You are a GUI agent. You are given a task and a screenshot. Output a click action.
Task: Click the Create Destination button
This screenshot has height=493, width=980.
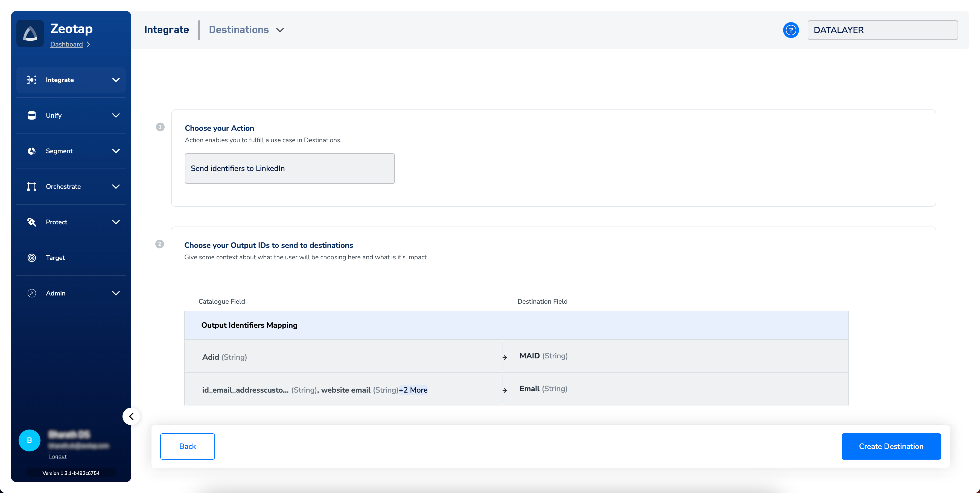pyautogui.click(x=891, y=446)
